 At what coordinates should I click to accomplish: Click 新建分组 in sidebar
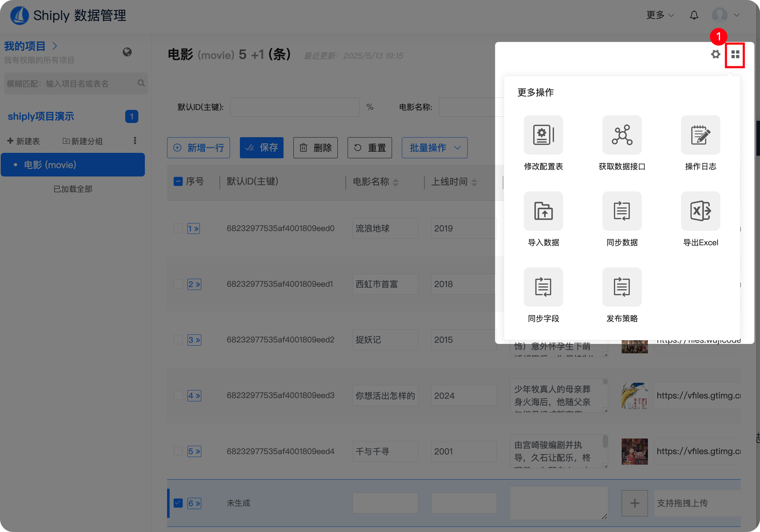pos(83,141)
